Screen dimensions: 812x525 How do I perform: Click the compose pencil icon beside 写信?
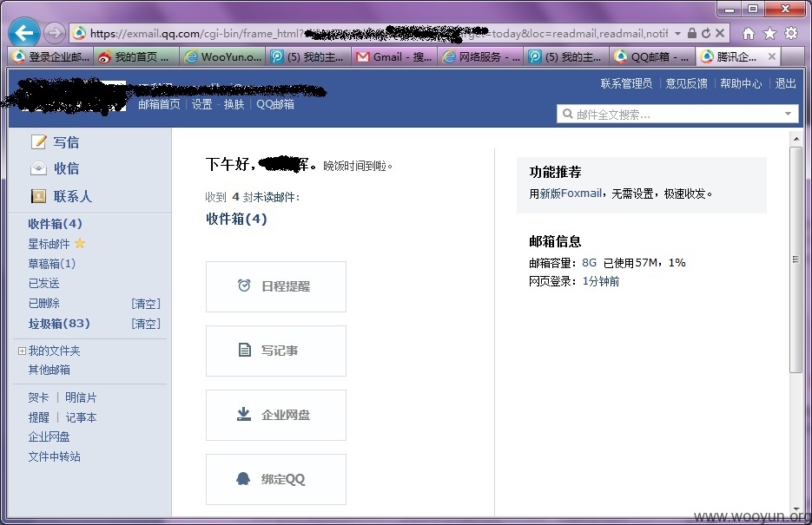pos(39,141)
